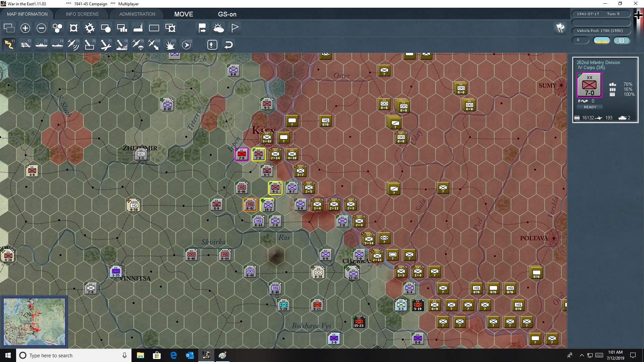644x362 pixels.
Task: Expand the INFO SCREENS menu
Action: click(x=82, y=14)
